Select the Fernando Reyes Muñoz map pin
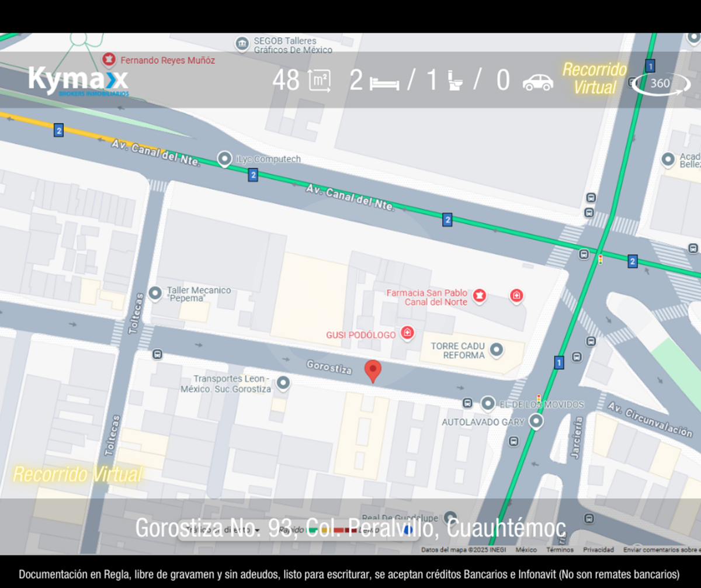Viewport: 701px width, 588px height. tap(108, 60)
